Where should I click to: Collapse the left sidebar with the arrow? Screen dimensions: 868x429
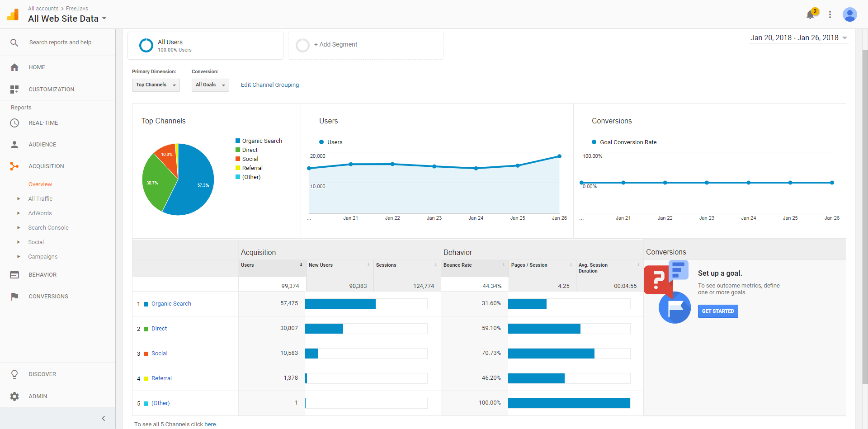[x=103, y=418]
